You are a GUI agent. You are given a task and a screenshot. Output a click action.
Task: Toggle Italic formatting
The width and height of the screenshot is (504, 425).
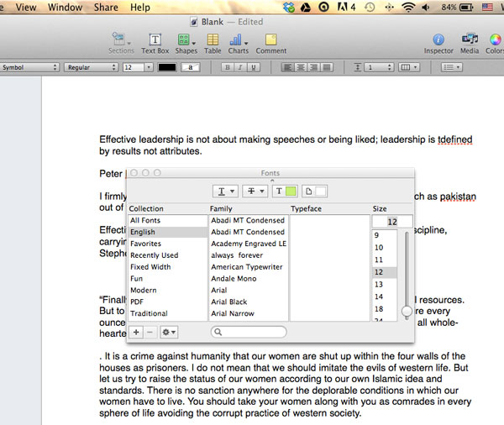pos(240,67)
